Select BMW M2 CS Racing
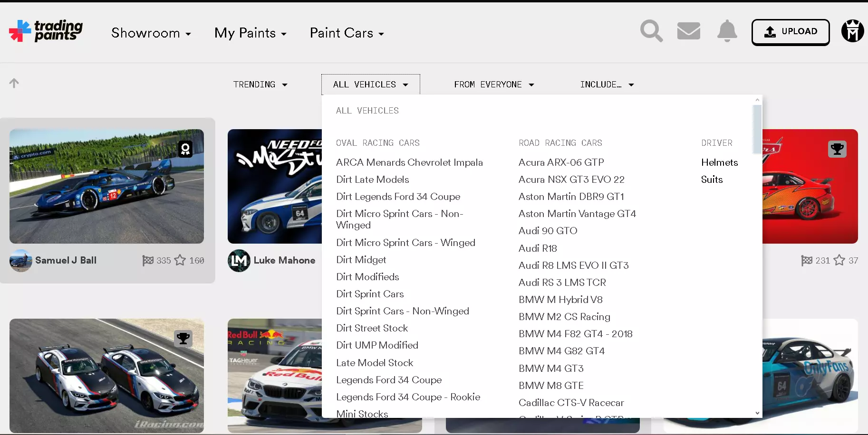This screenshot has height=435, width=868. point(565,317)
